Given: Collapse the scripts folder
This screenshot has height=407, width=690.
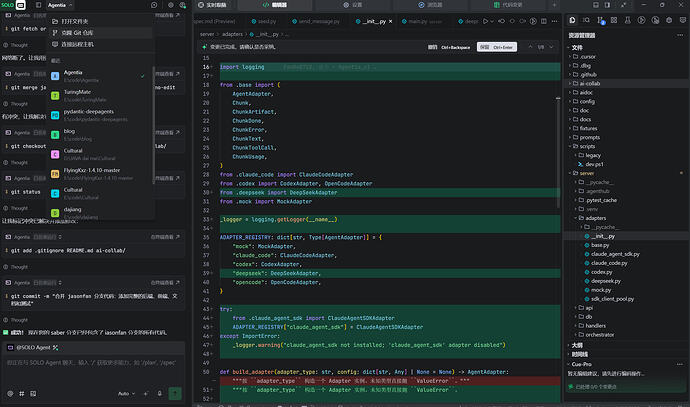Looking at the screenshot, I should pos(627,146).
